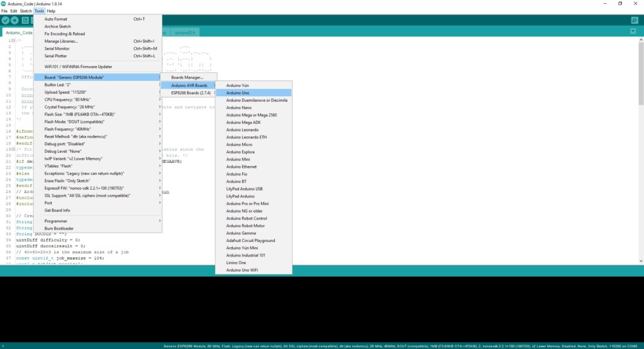Expand the VTables "Flash" submenu
The image size is (644, 349).
pos(97,166)
